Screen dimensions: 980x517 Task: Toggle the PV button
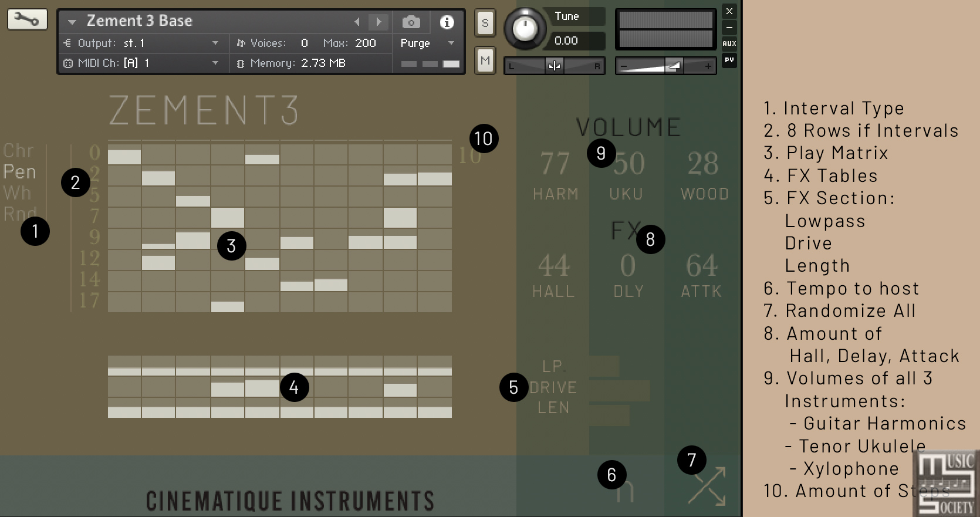[729, 60]
